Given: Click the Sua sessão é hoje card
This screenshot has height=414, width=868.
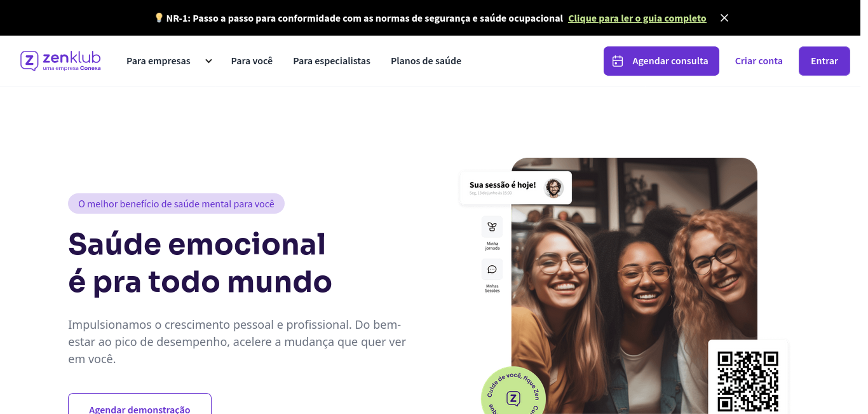Looking at the screenshot, I should tap(516, 188).
